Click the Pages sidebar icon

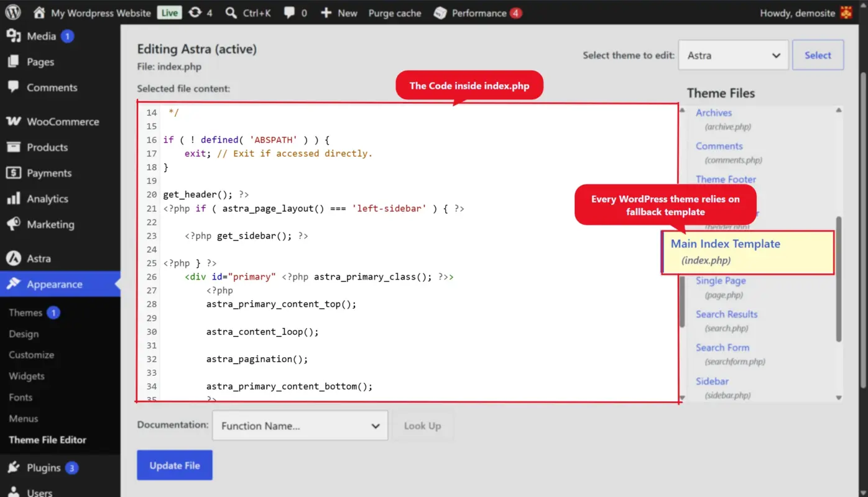click(13, 62)
